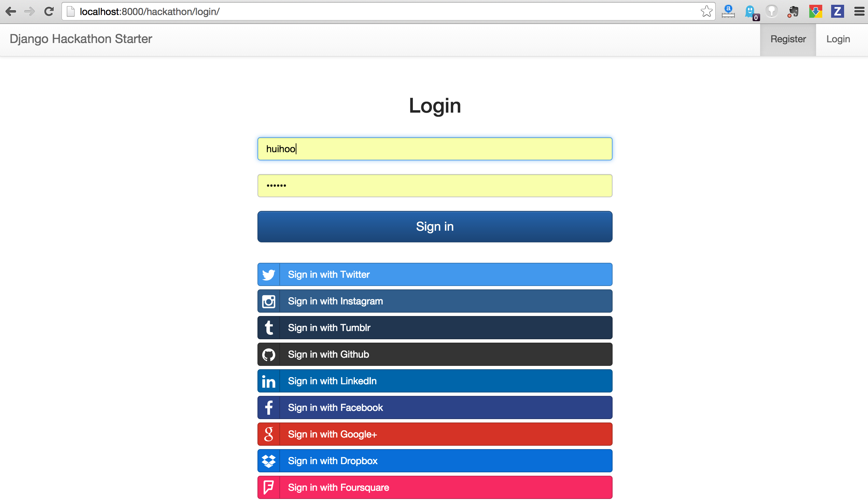The image size is (868, 501).
Task: Click the Instagram camera icon
Action: [268, 301]
